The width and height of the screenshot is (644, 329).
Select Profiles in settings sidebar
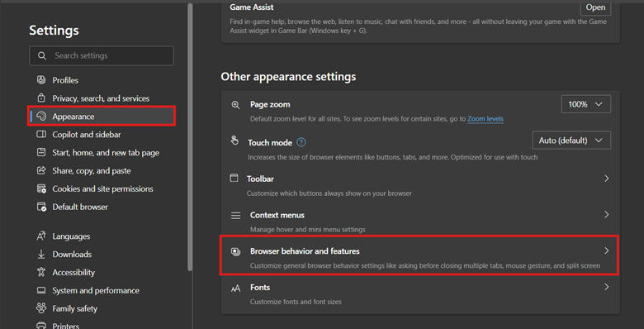click(x=102, y=80)
